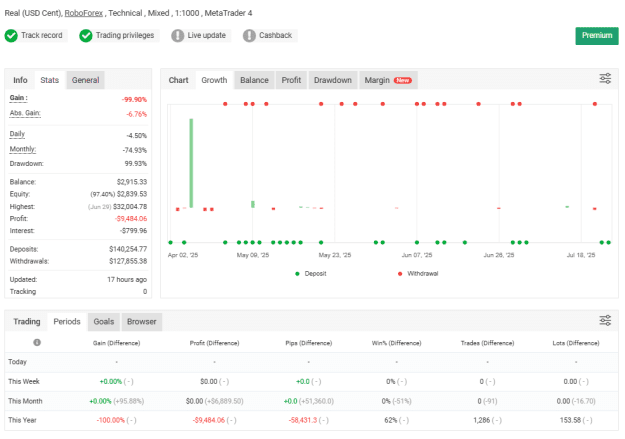Click the Trading privileges label
625x439 pixels.
(125, 35)
